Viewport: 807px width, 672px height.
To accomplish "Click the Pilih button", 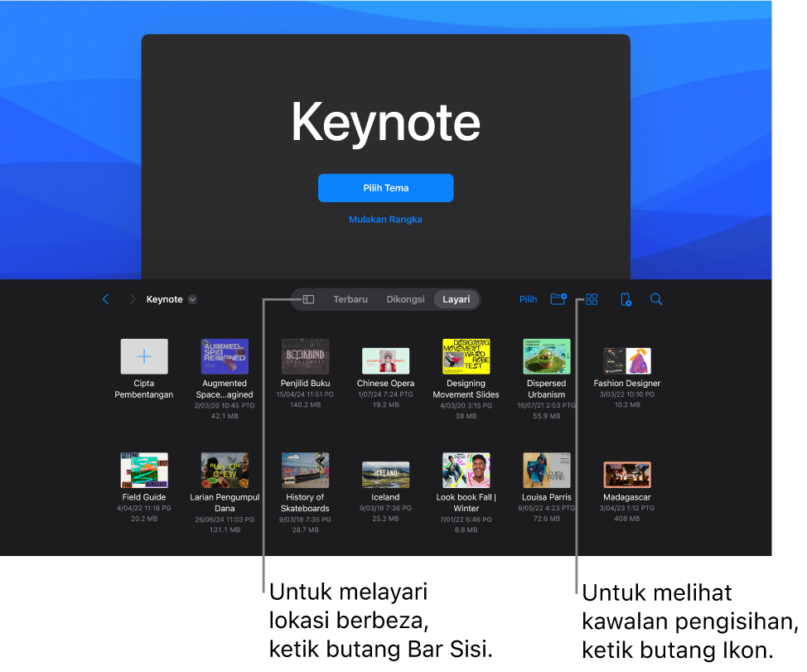I will (x=528, y=299).
